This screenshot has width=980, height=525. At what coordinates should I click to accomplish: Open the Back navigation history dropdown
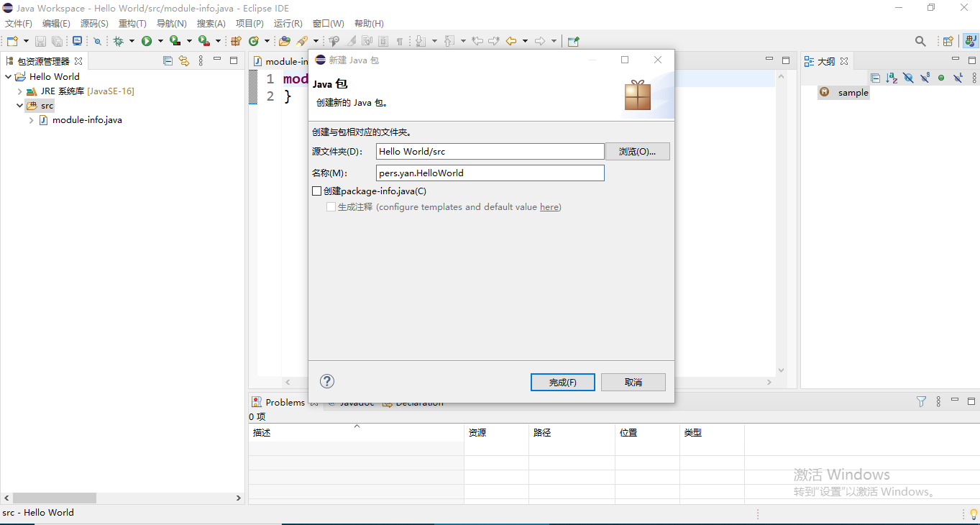(x=525, y=41)
